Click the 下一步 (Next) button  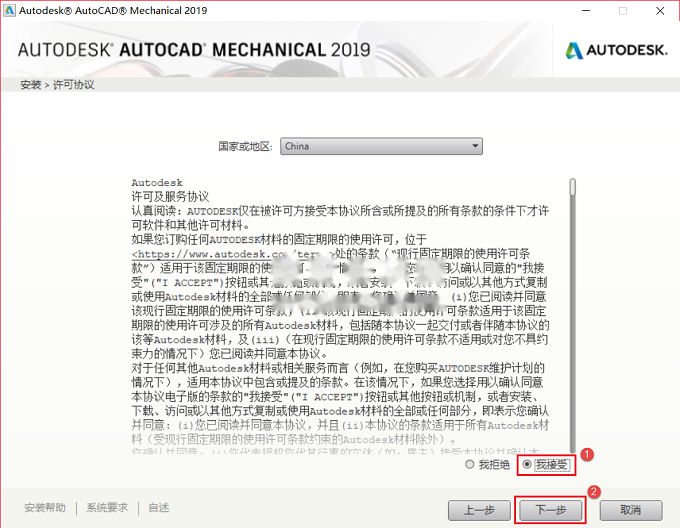point(551,510)
